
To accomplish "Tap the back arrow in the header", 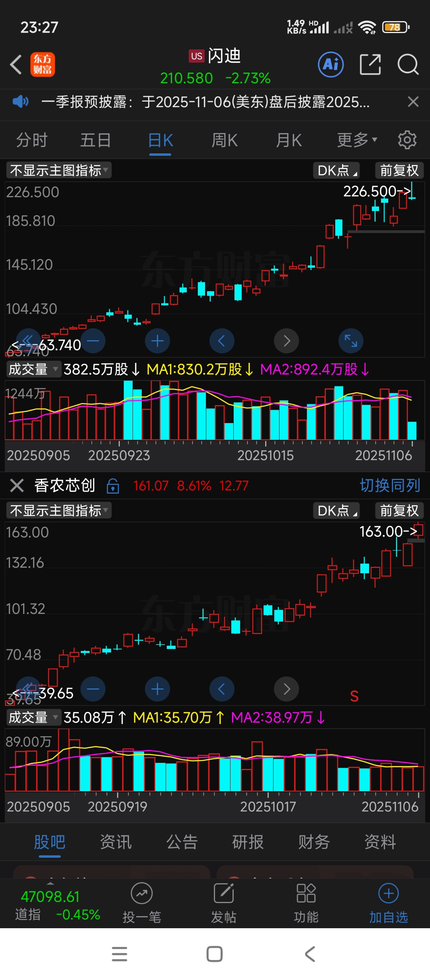I will click(x=16, y=65).
